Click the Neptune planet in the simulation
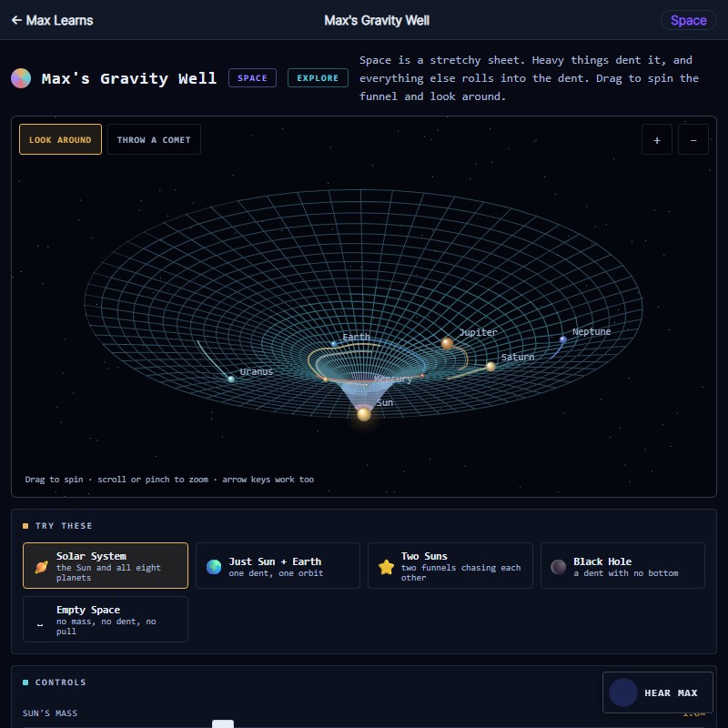728x728 pixels. [562, 339]
